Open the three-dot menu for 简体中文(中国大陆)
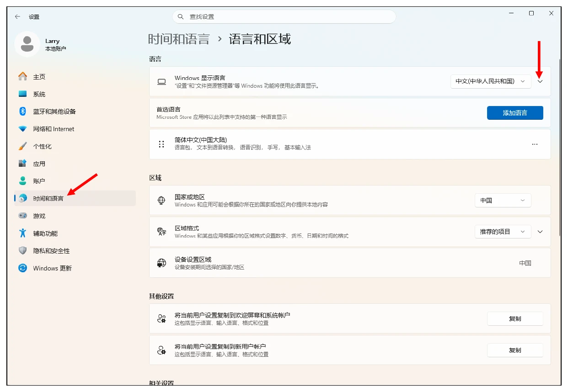The width and height of the screenshot is (568, 392). 535,144
